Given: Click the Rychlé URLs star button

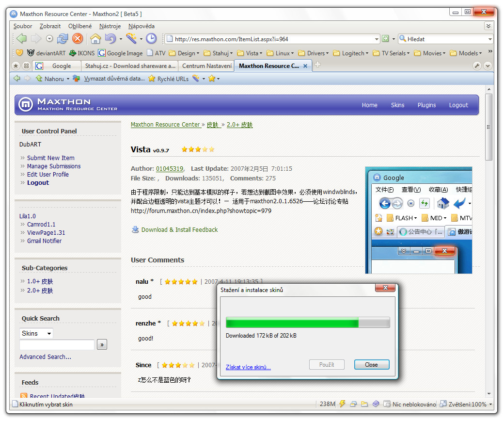Looking at the screenshot, I should click(169, 79).
